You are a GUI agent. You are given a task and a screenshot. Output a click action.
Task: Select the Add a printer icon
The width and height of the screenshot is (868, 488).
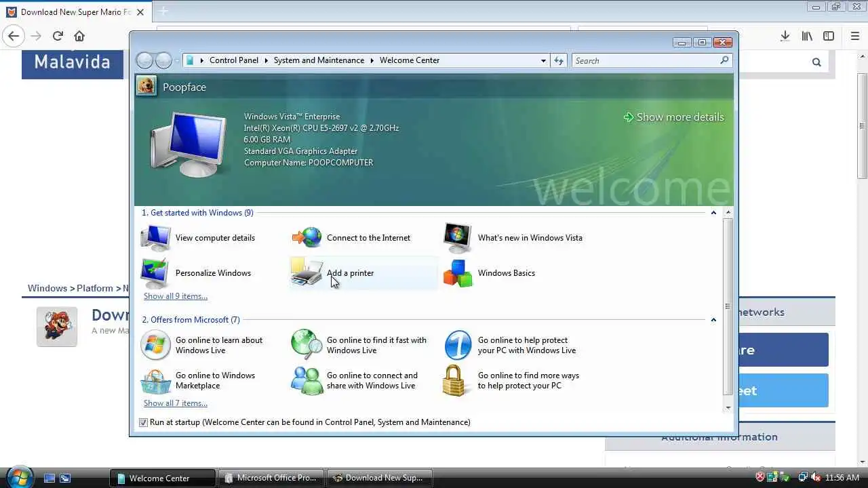(x=307, y=273)
